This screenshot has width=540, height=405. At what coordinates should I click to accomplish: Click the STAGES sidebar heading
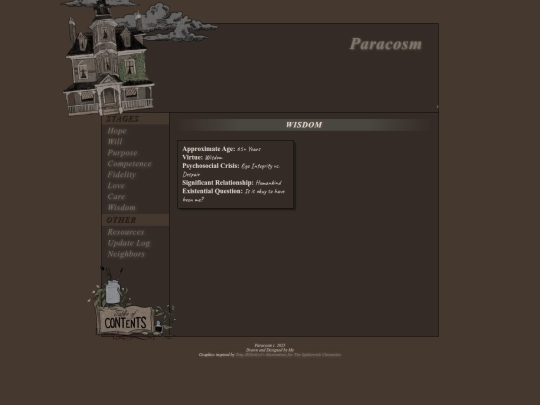coord(122,119)
